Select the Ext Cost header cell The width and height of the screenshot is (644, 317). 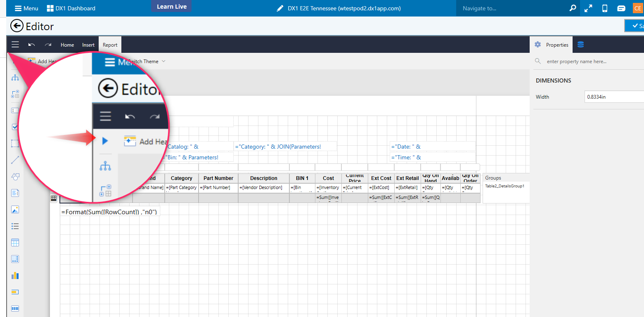coord(381,178)
